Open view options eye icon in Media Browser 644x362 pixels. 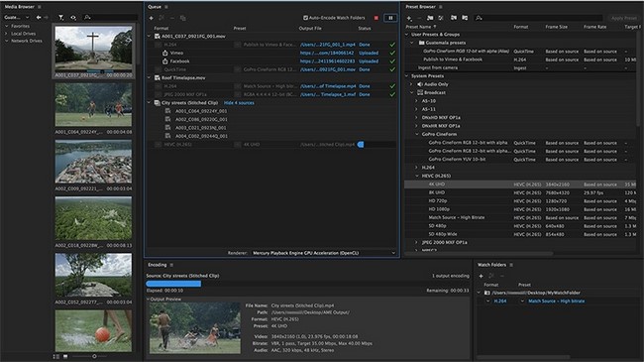(x=73, y=17)
